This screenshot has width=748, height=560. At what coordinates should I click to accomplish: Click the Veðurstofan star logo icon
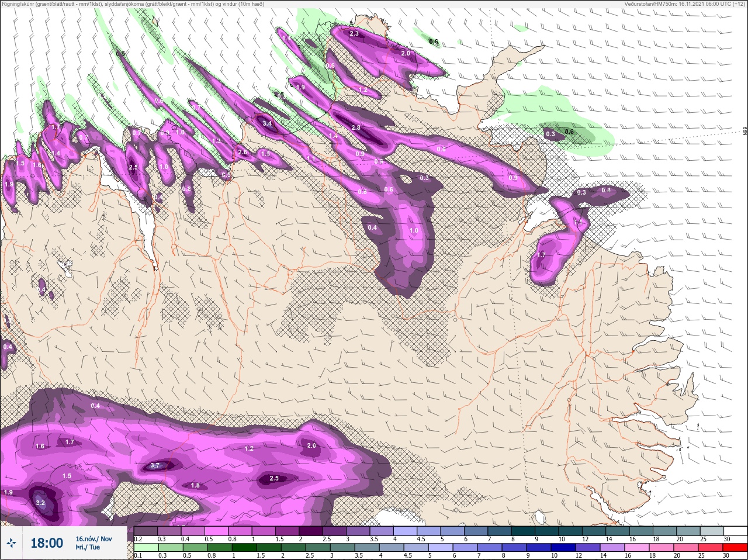coord(11,544)
